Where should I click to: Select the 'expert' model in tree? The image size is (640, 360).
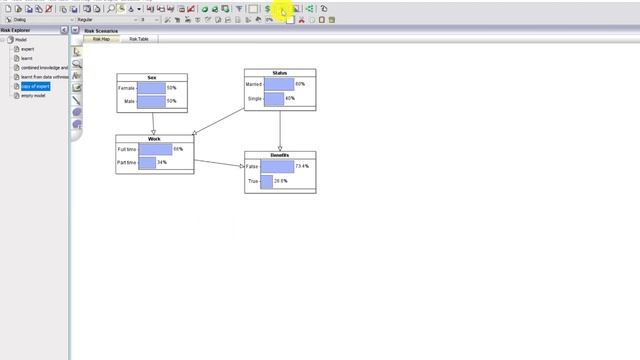(x=27, y=49)
